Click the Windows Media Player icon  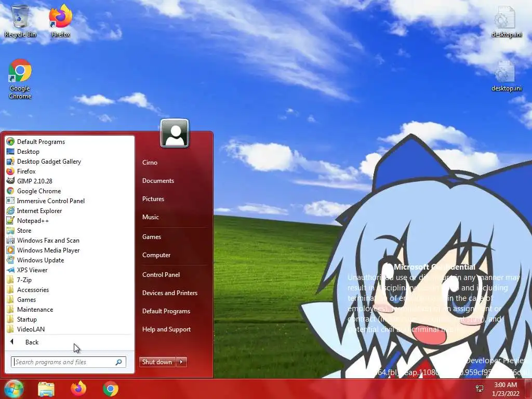(10, 250)
